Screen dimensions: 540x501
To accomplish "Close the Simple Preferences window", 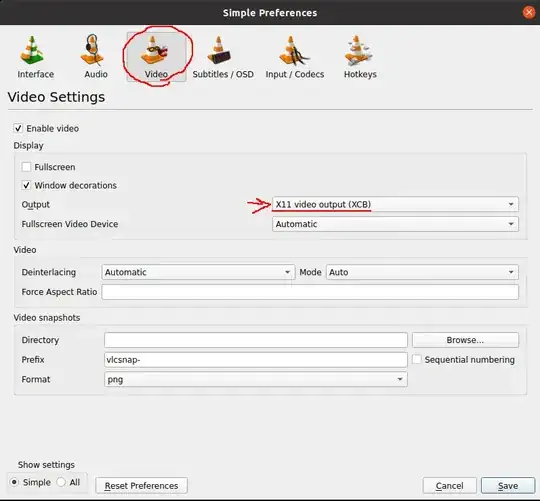I will tap(529, 12).
